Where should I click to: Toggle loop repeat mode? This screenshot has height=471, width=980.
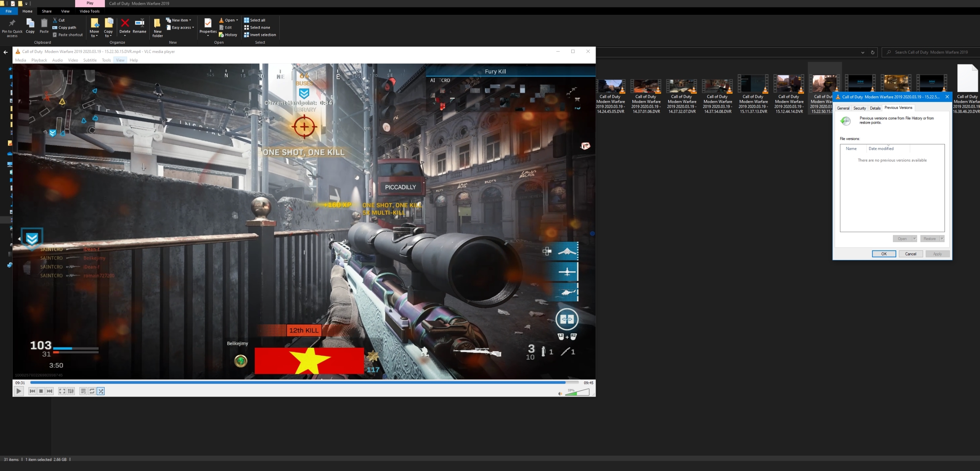(92, 391)
